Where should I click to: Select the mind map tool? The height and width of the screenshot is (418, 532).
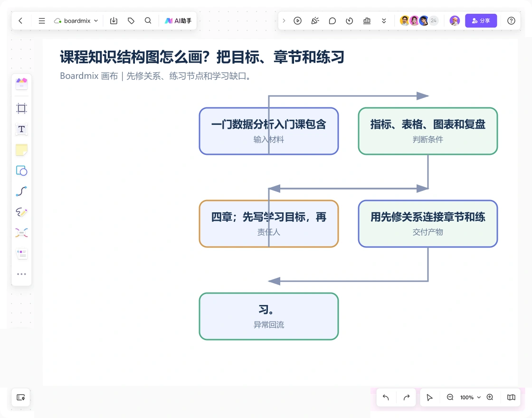click(x=21, y=233)
